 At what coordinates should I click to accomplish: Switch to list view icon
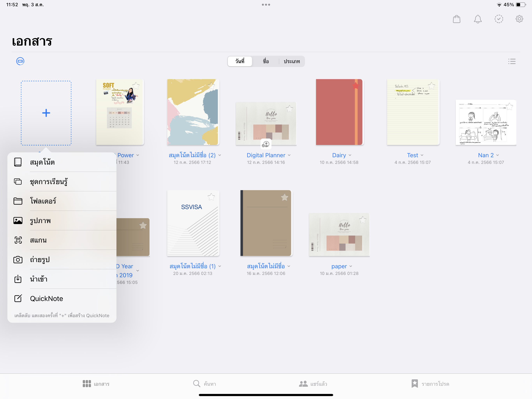pyautogui.click(x=512, y=61)
